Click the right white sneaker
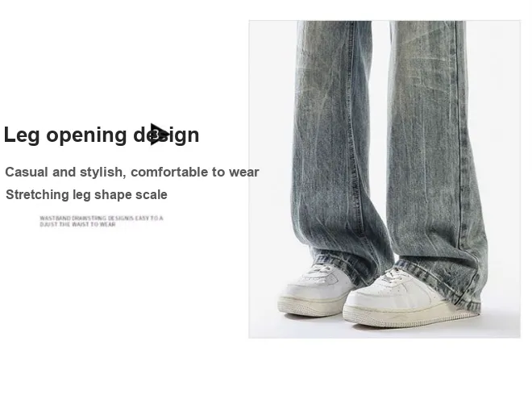Screen dimensions: 532x395 point(404,297)
